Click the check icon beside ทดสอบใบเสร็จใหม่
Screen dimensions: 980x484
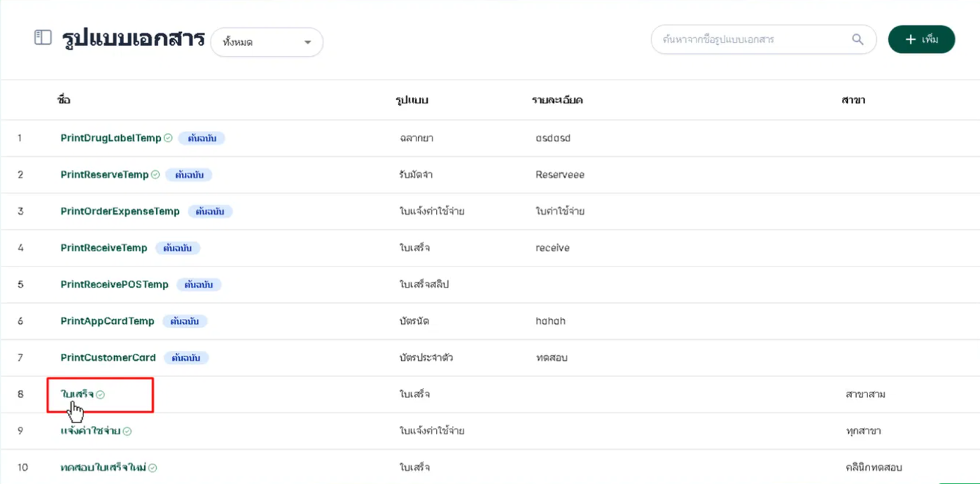coord(153,467)
